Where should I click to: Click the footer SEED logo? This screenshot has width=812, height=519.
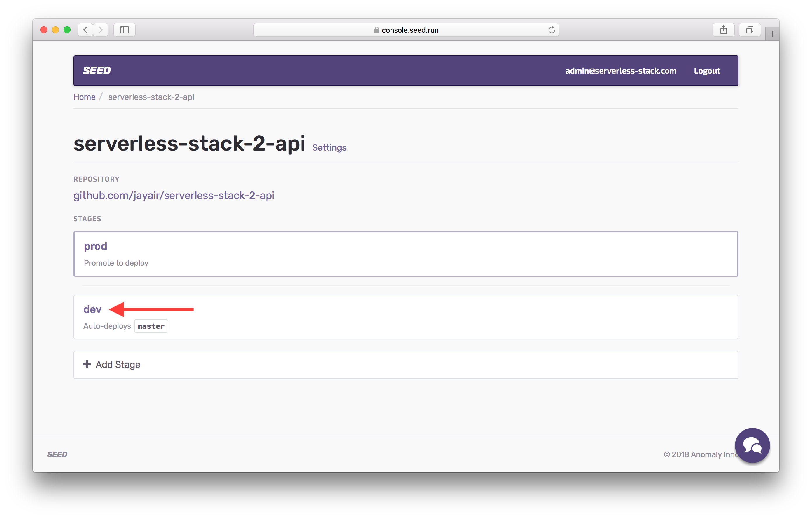point(57,454)
